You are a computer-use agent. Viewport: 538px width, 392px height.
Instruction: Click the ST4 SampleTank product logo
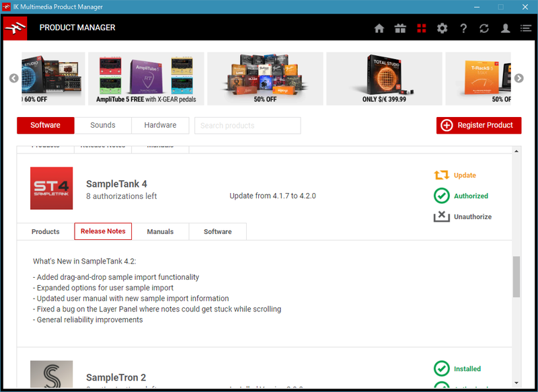click(x=52, y=188)
